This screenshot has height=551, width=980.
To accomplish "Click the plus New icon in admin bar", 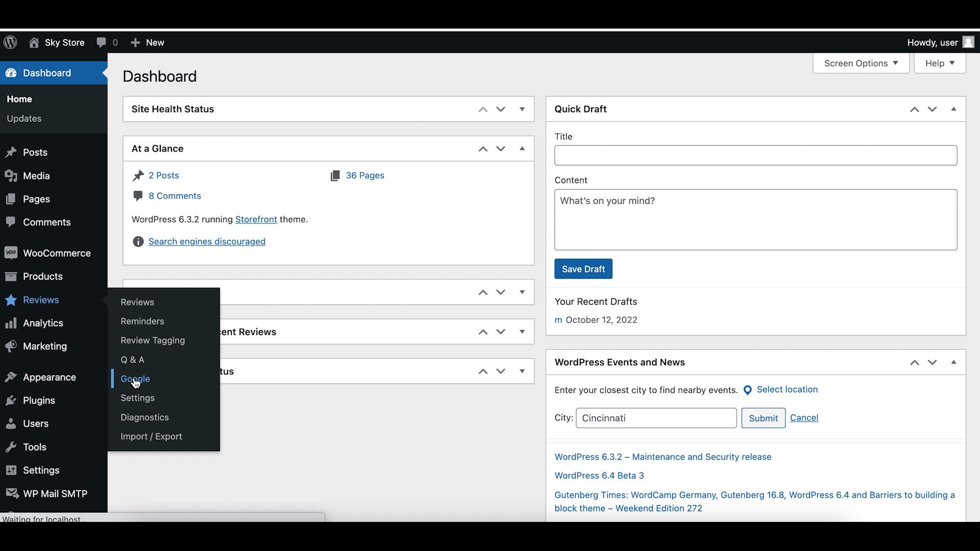I will (x=135, y=42).
